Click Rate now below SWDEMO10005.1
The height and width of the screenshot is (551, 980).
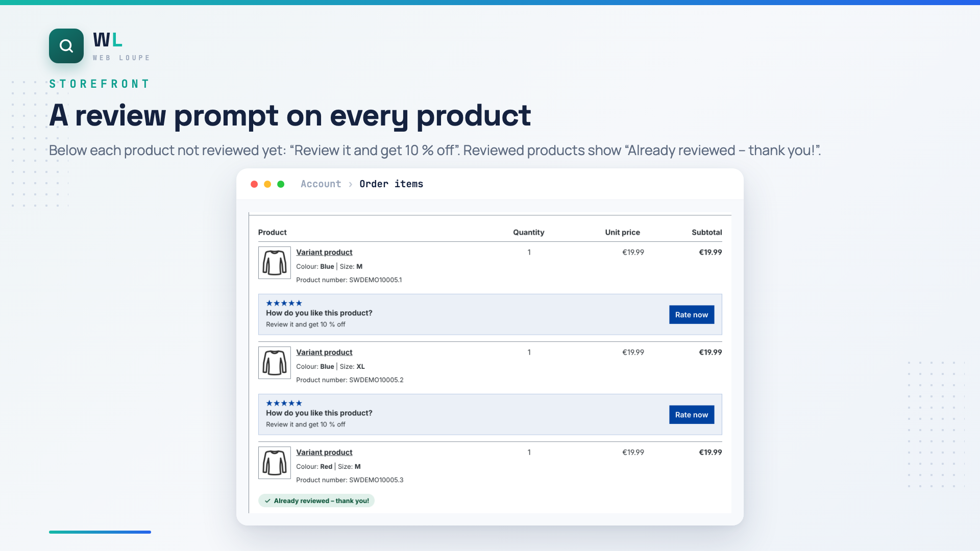(692, 315)
